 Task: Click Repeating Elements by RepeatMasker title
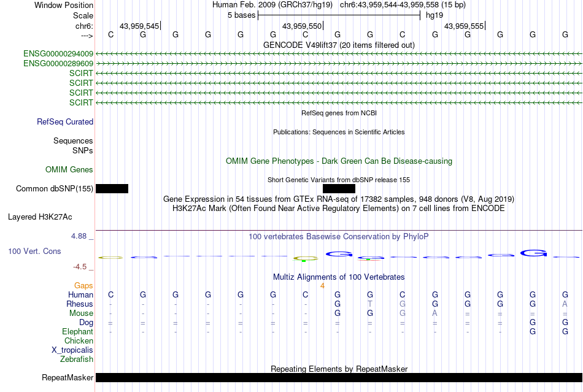coord(339,369)
